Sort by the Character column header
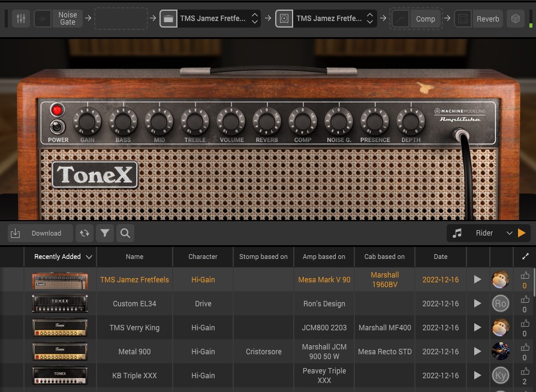The width and height of the screenshot is (536, 392). click(203, 257)
